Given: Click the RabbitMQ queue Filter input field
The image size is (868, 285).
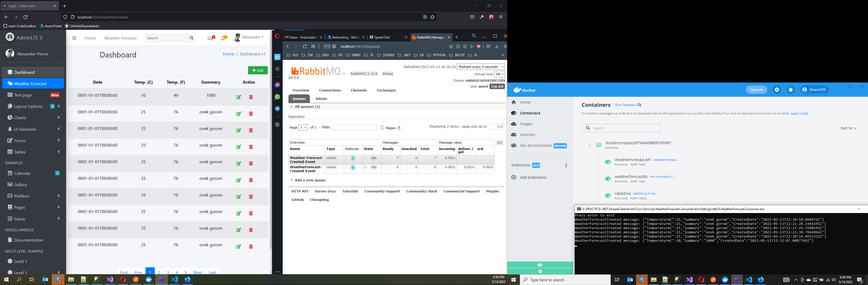Looking at the screenshot, I should (354, 127).
